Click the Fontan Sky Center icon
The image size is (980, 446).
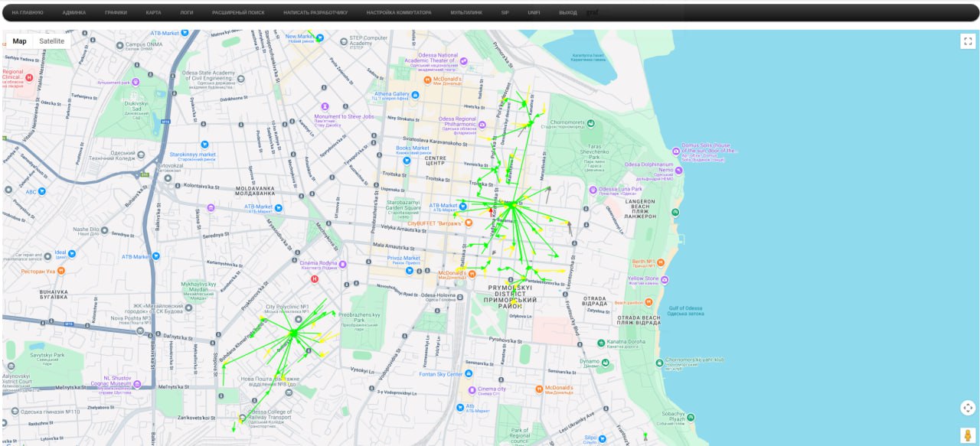coord(468,374)
